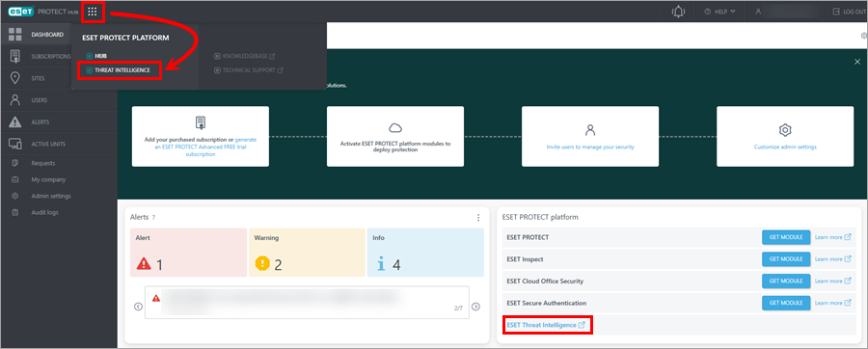Click the cloud icon on activate card
The width and height of the screenshot is (868, 349).
coord(395,128)
